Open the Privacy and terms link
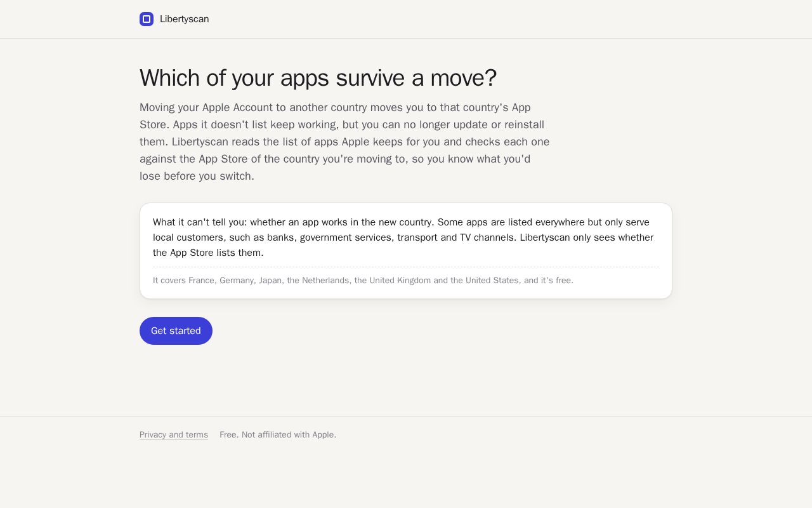 (x=174, y=435)
